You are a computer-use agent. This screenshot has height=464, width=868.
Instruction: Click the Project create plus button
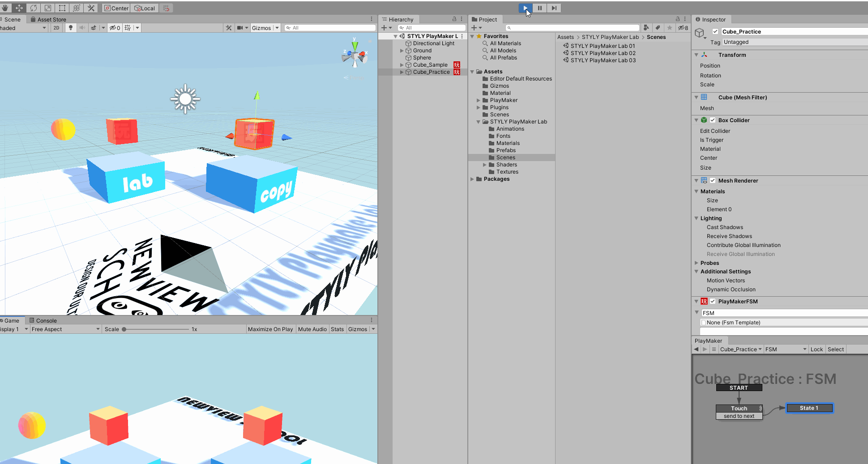point(476,28)
